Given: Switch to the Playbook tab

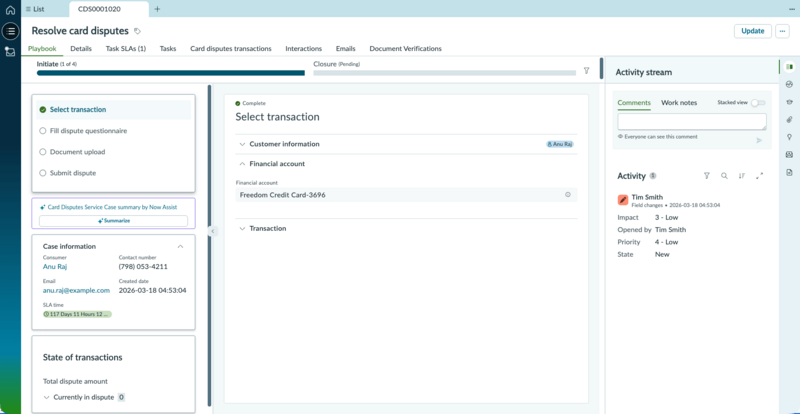Looking at the screenshot, I should pyautogui.click(x=42, y=48).
